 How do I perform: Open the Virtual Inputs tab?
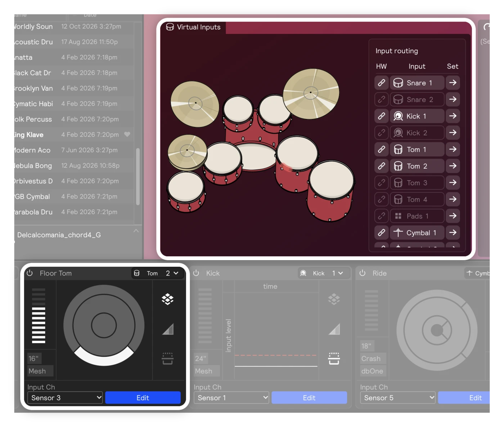[193, 27]
